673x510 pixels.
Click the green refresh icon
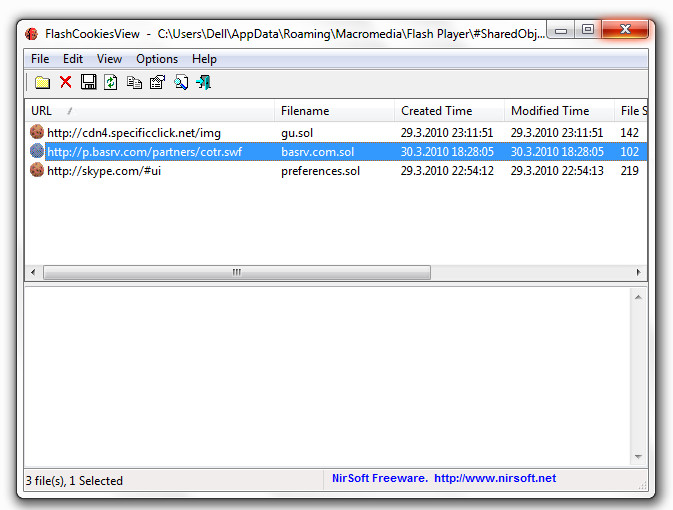coord(111,82)
